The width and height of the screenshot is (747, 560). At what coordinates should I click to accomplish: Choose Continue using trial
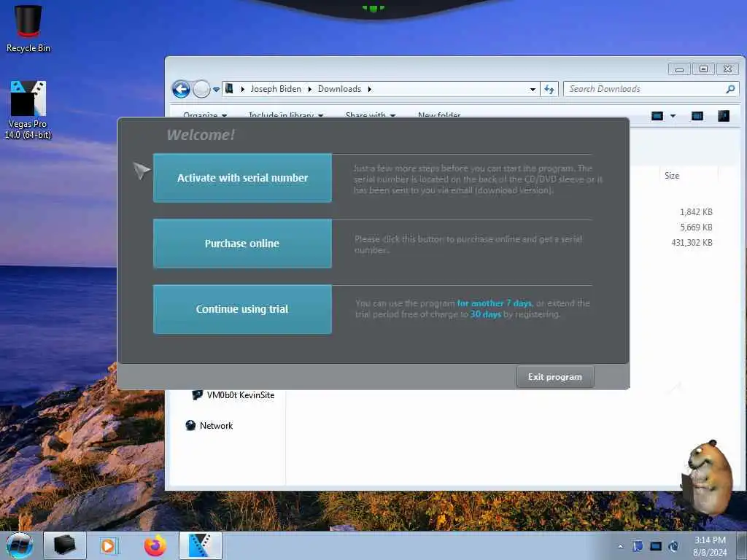[x=242, y=309]
